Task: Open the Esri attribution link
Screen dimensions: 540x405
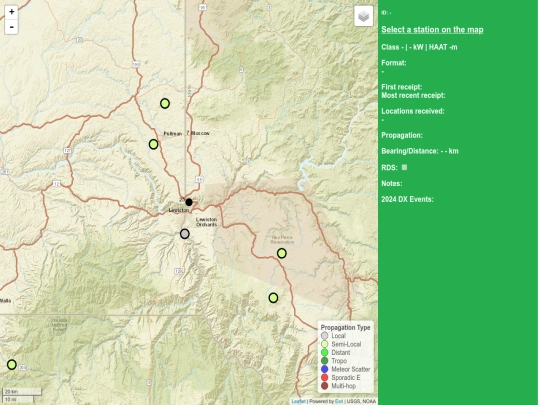Action: (x=339, y=402)
